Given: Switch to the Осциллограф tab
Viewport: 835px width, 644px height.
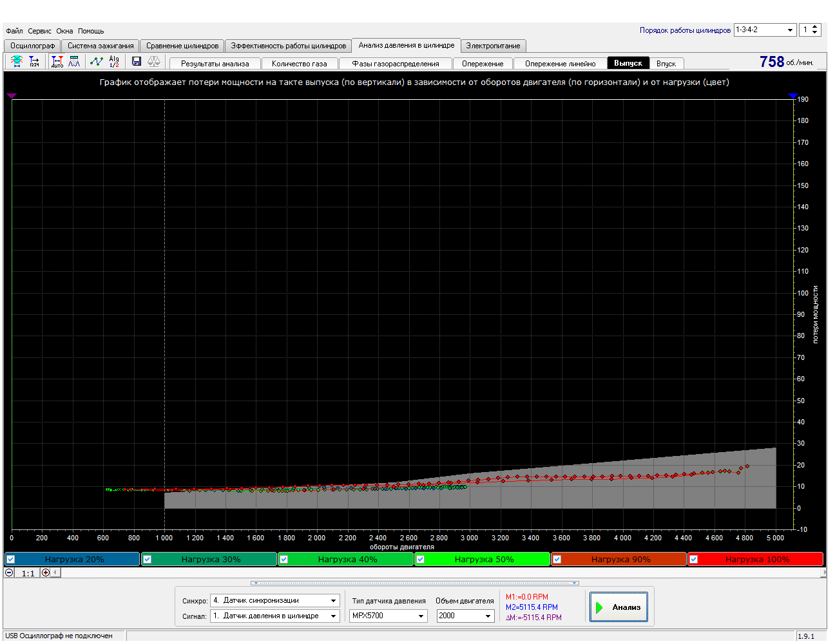Looking at the screenshot, I should 32,46.
